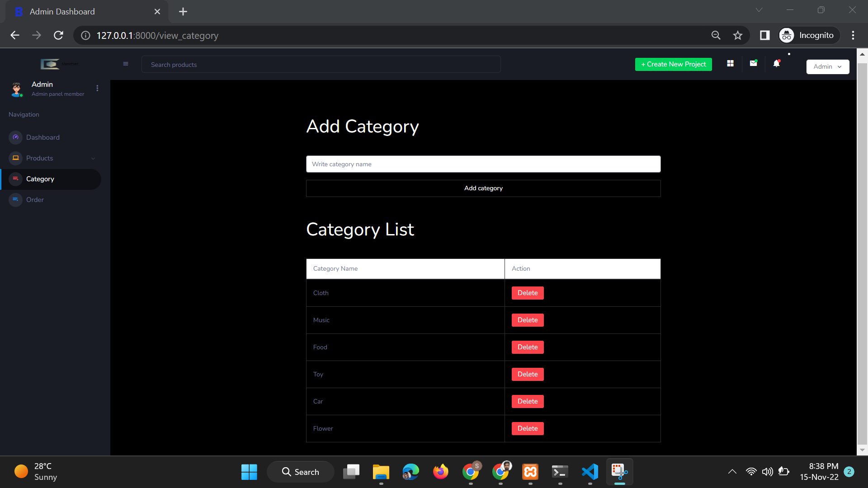
Task: Select the Products icon in the sidebar
Action: coord(15,158)
